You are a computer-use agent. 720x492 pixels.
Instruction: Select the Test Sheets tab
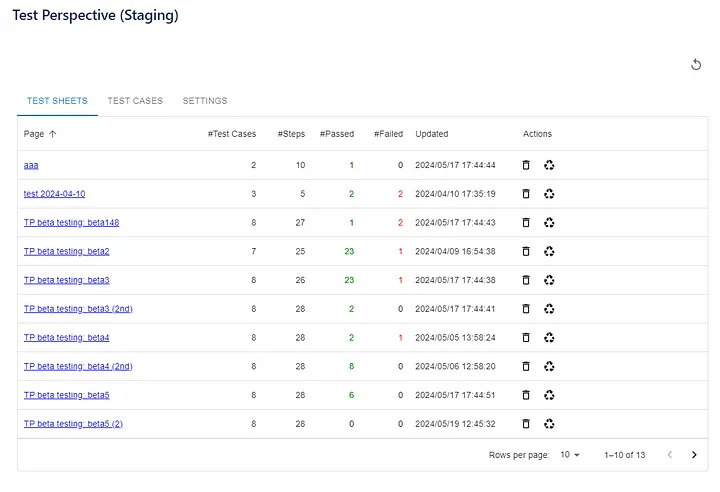click(x=57, y=101)
